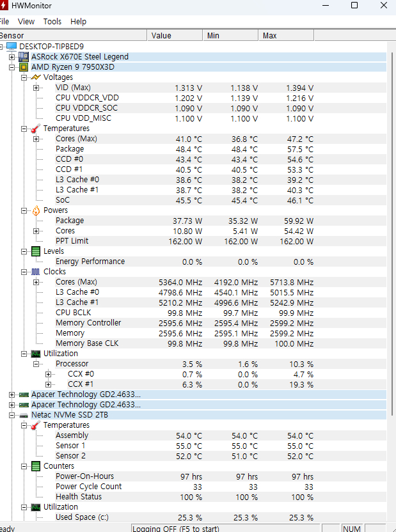Collapse the CPU Voltages group
Viewport: 396px width, 532px height.
[x=24, y=77]
